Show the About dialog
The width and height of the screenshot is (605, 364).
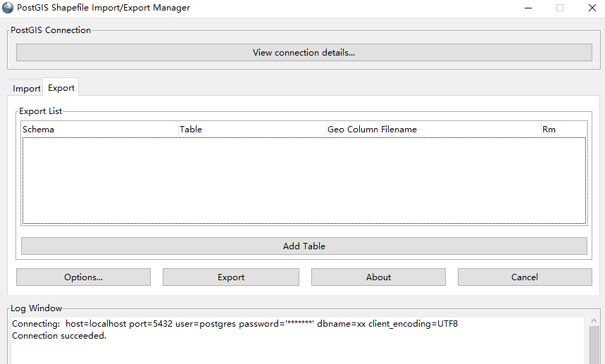378,277
